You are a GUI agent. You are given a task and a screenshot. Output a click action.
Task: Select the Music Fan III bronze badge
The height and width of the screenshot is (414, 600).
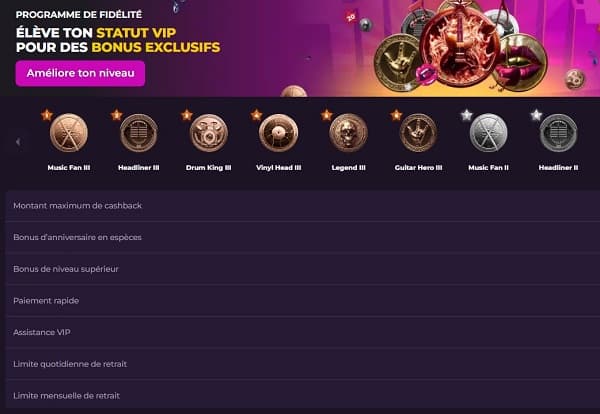tap(69, 133)
